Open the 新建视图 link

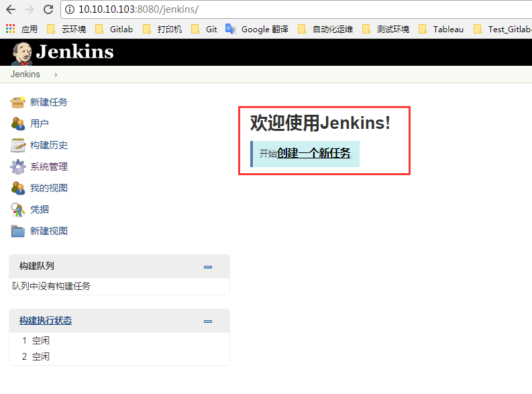click(x=48, y=231)
